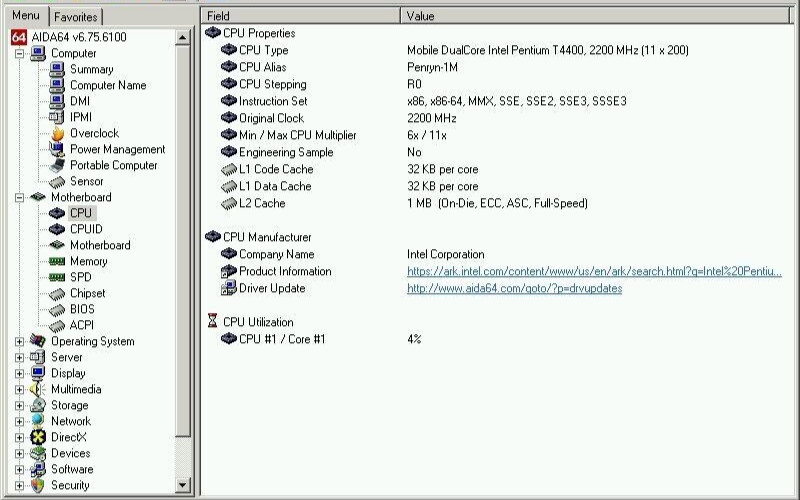Select the CPU Stepping row
The width and height of the screenshot is (800, 500).
(x=495, y=84)
